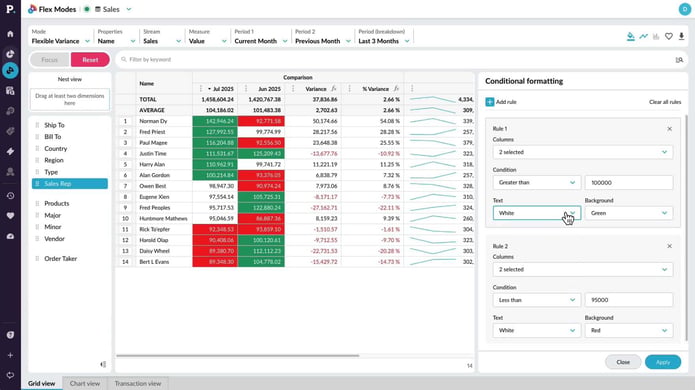
Task: Click Rule 1 value field 100000
Action: tap(629, 183)
